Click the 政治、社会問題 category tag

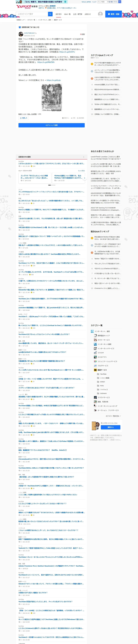point(32,114)
